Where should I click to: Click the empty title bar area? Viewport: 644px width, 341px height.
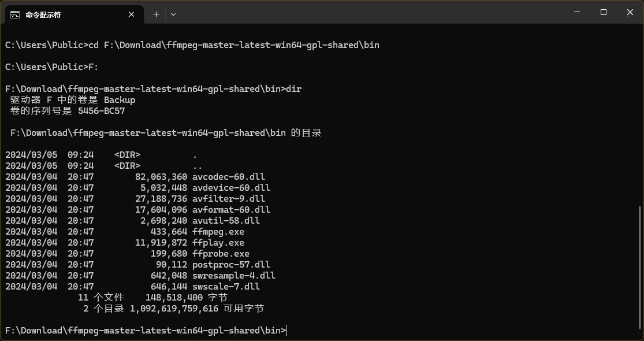[x=370, y=12]
